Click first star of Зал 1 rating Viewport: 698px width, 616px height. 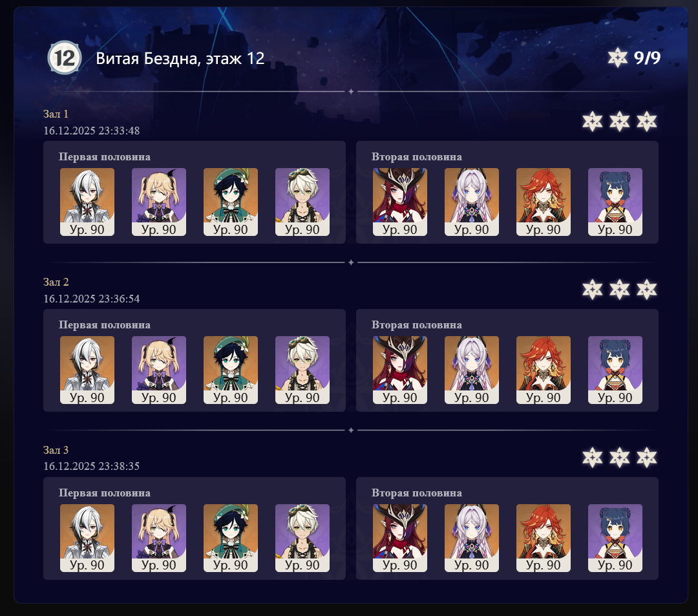(593, 122)
